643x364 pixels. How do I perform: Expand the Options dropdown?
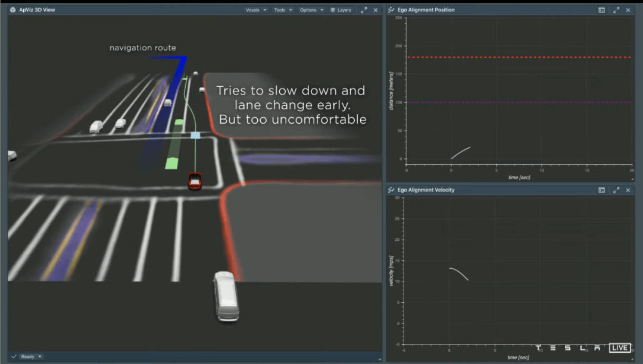click(311, 10)
